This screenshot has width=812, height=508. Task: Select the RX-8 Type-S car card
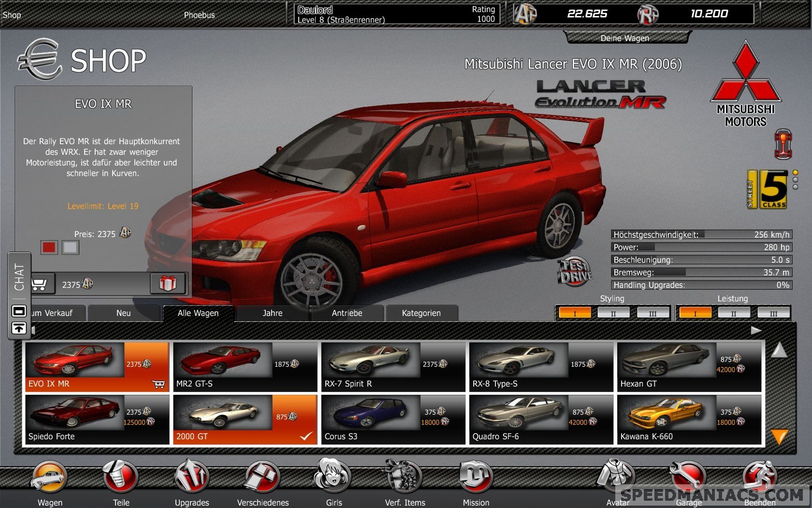coord(541,367)
